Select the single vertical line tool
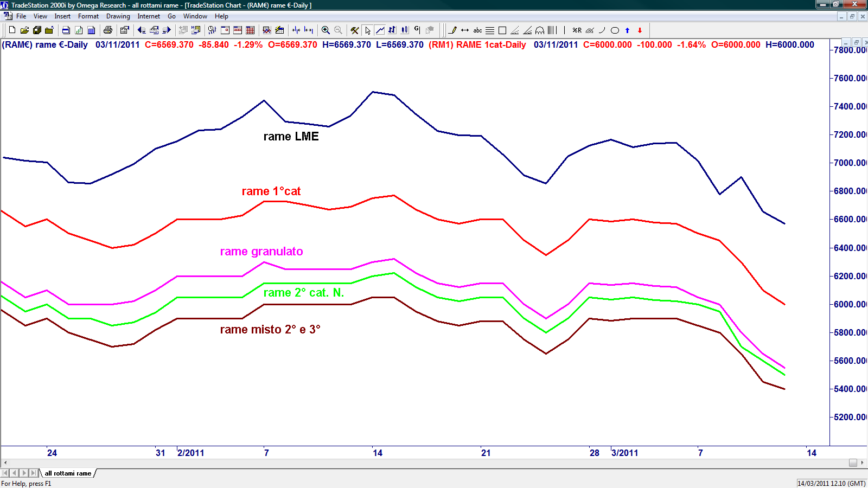Screen dimensions: 868x488 point(565,30)
